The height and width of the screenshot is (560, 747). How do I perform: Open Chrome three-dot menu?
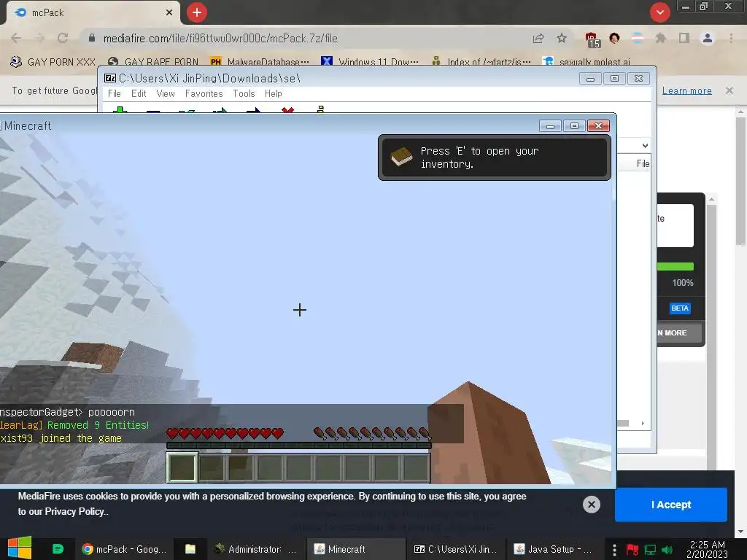731,38
